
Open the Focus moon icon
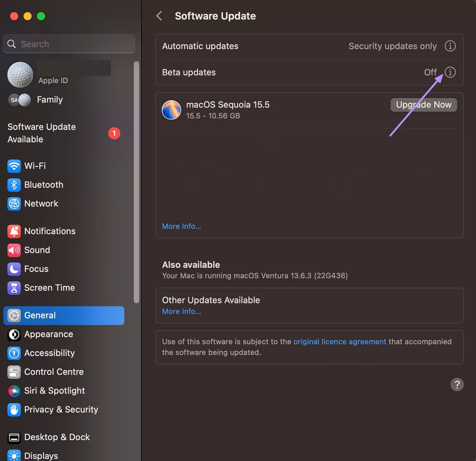(x=14, y=269)
